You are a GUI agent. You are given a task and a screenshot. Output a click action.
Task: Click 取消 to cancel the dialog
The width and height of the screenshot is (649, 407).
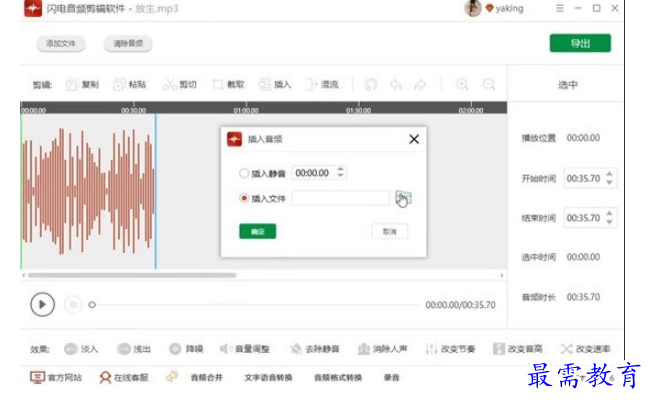[x=389, y=231]
